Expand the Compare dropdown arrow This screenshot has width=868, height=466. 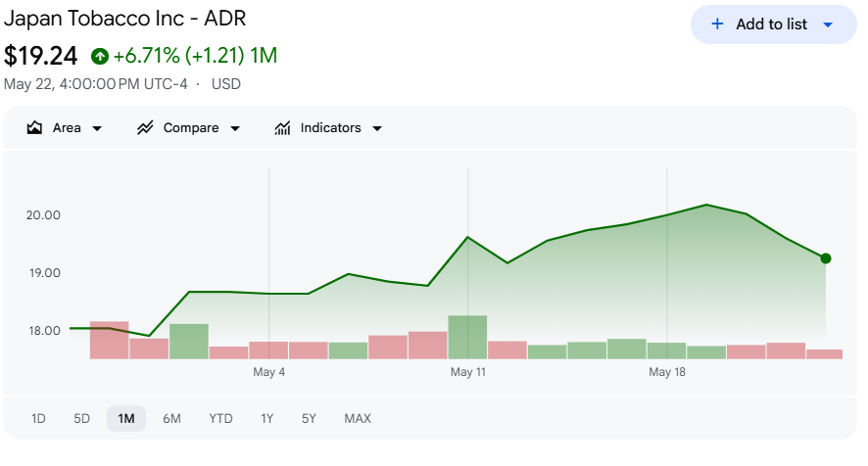pos(235,128)
